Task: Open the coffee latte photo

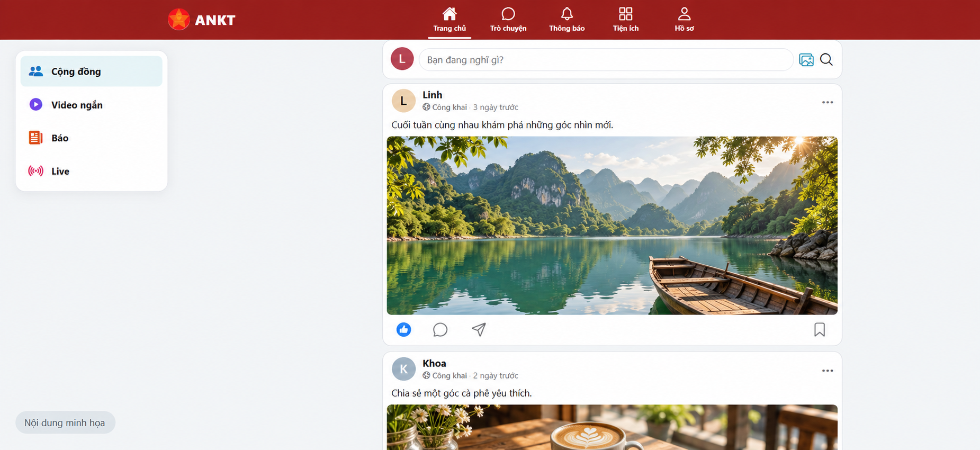Action: tap(612, 427)
